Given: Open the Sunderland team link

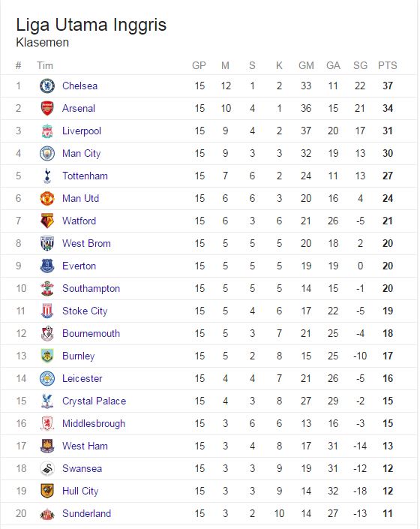Looking at the screenshot, I should pyautogui.click(x=87, y=513).
